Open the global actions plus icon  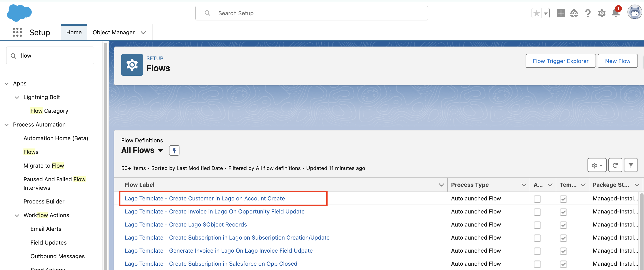[x=561, y=13]
